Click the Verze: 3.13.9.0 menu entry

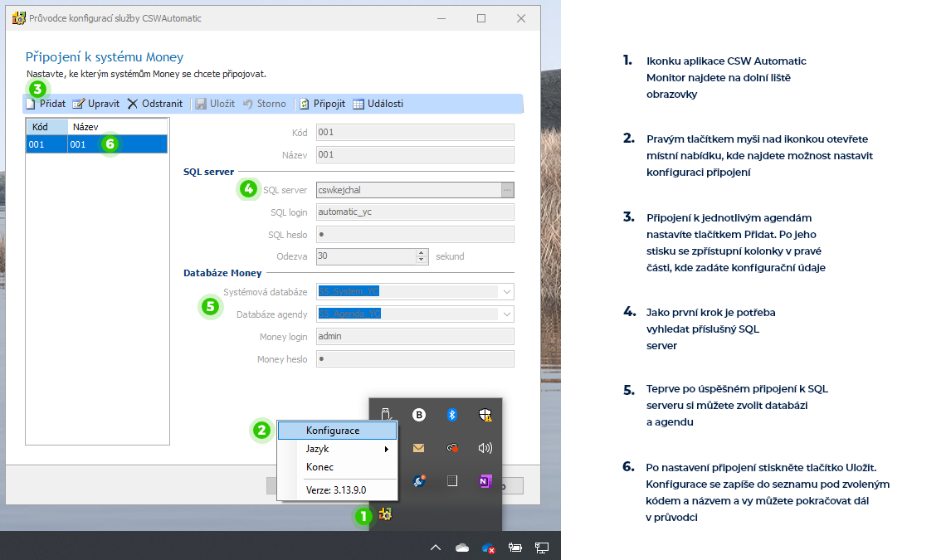[x=337, y=490]
